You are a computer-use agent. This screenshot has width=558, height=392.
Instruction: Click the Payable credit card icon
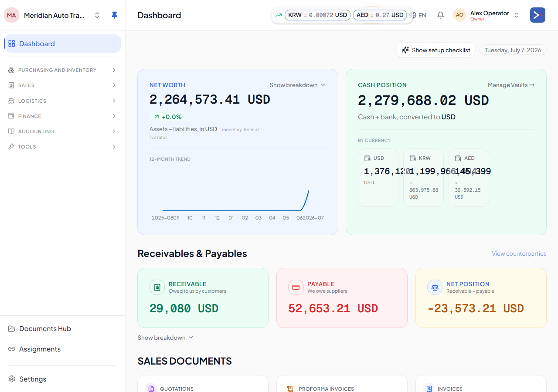(x=296, y=287)
